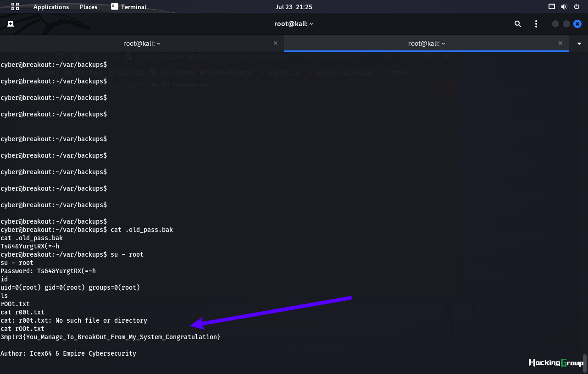Close the second root@kali tab
This screenshot has width=588, height=374.
560,43
